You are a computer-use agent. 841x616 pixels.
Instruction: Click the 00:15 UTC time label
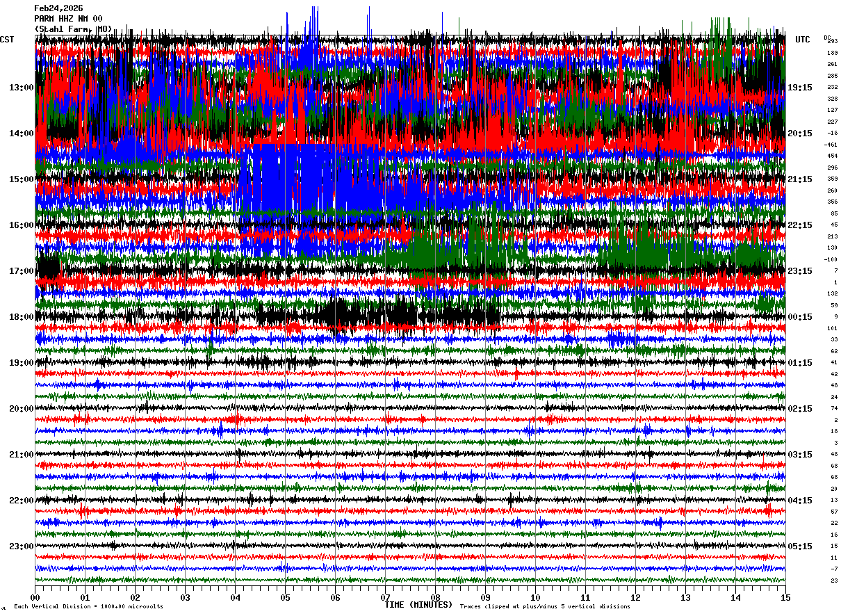pyautogui.click(x=800, y=317)
